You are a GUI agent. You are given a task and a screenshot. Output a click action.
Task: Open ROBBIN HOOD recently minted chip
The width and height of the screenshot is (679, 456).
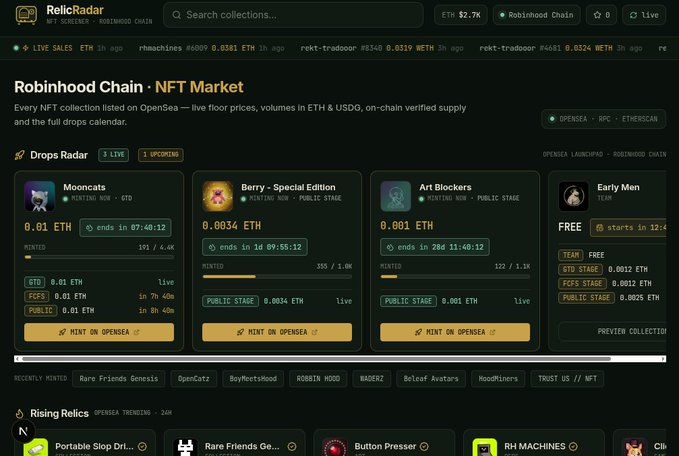click(318, 378)
